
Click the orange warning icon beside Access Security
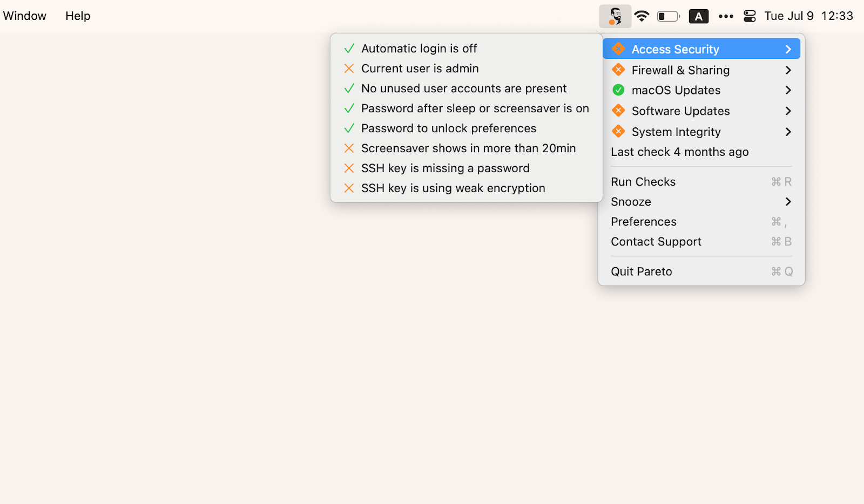[x=618, y=49]
